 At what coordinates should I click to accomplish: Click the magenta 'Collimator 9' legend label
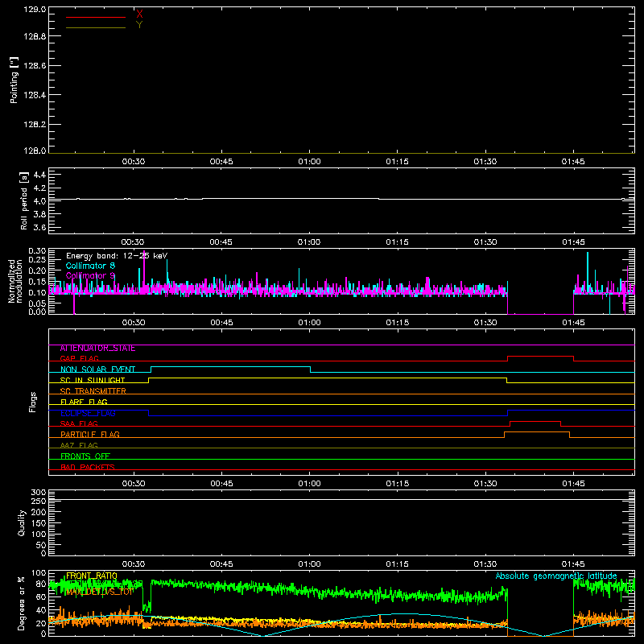point(90,275)
